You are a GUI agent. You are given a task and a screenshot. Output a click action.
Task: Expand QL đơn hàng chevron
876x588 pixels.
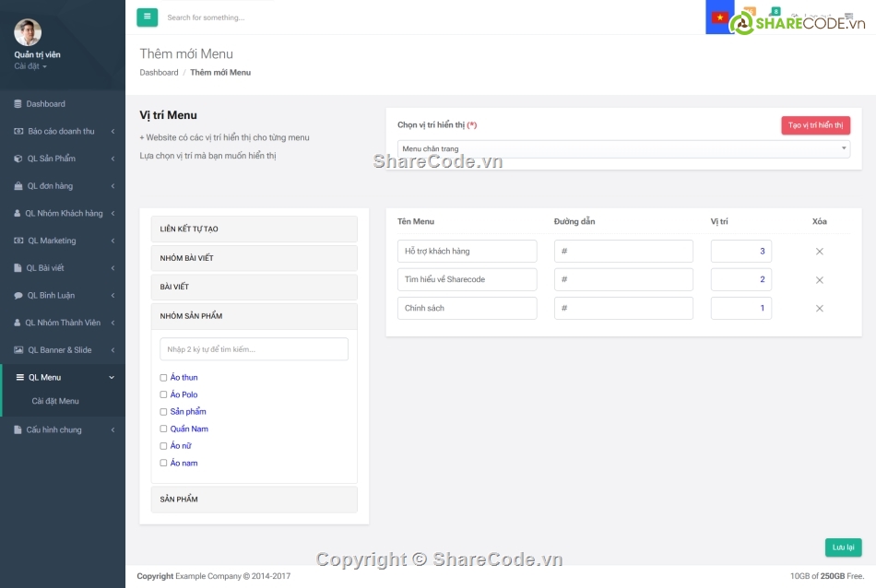point(112,186)
